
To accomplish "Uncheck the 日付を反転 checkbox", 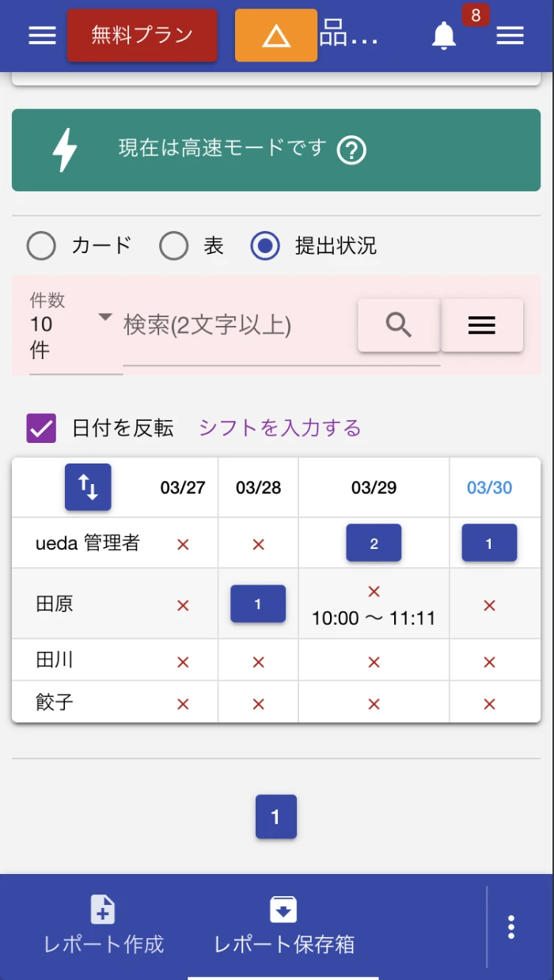I will click(40, 426).
